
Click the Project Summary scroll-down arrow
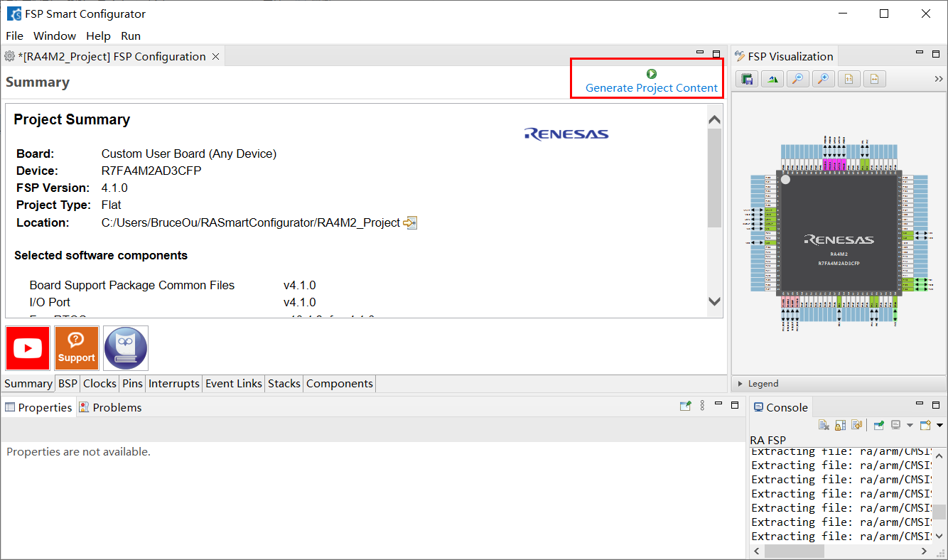(x=715, y=301)
